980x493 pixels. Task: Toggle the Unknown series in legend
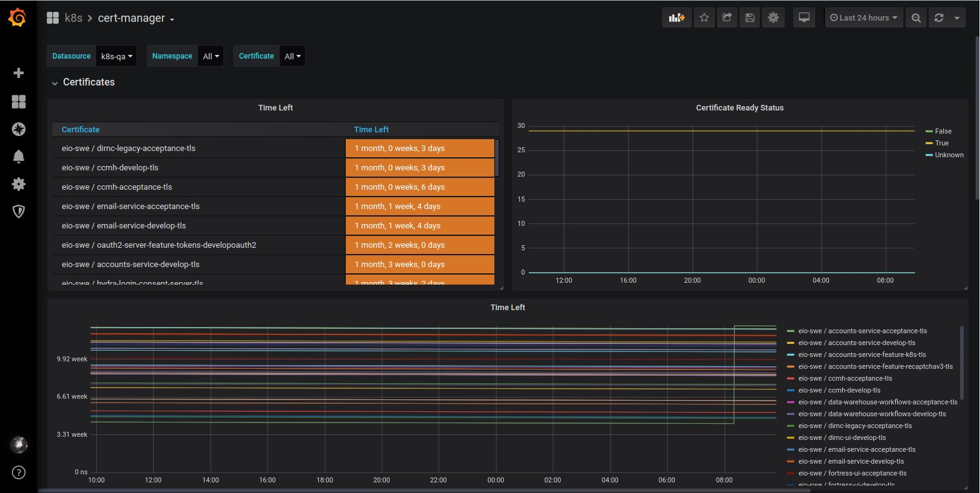pos(949,155)
